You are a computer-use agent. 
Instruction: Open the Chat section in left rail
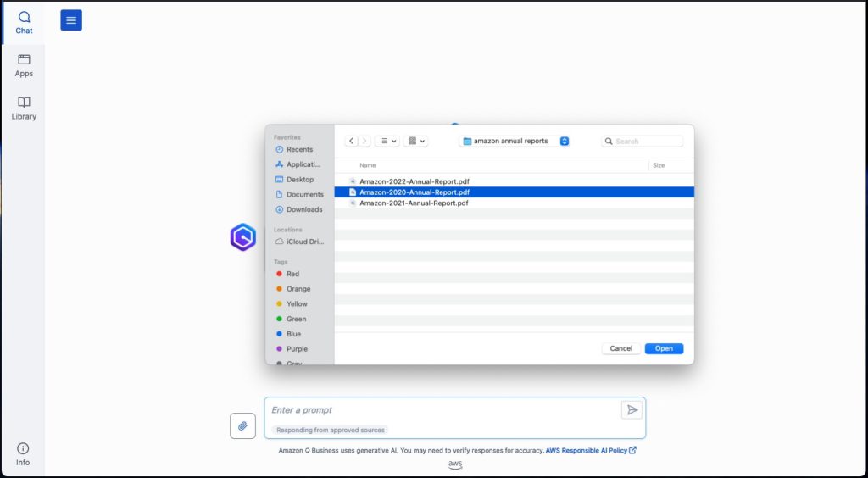pyautogui.click(x=24, y=23)
